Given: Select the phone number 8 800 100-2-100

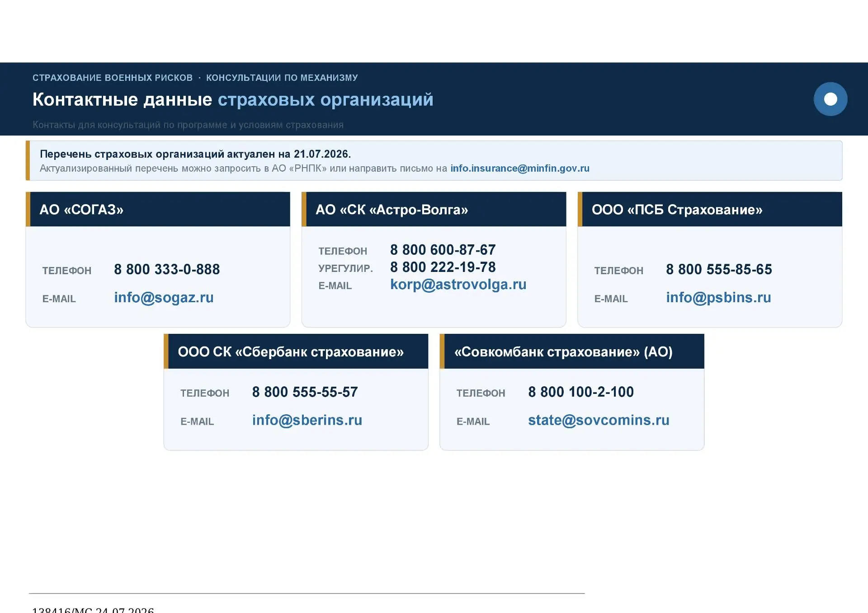Looking at the screenshot, I should tap(581, 392).
